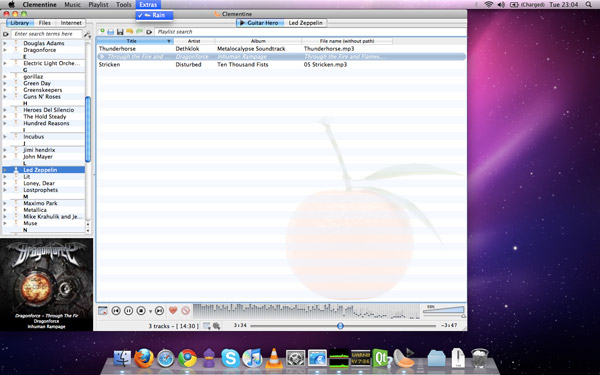This screenshot has height=375, width=600.
Task: Click the Dragonforce album cover art
Action: tap(46, 284)
